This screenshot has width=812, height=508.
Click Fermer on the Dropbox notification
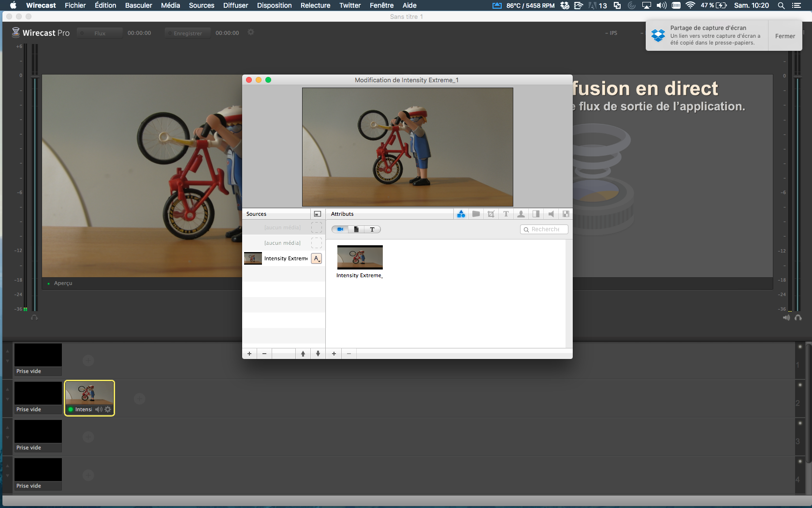click(x=785, y=36)
